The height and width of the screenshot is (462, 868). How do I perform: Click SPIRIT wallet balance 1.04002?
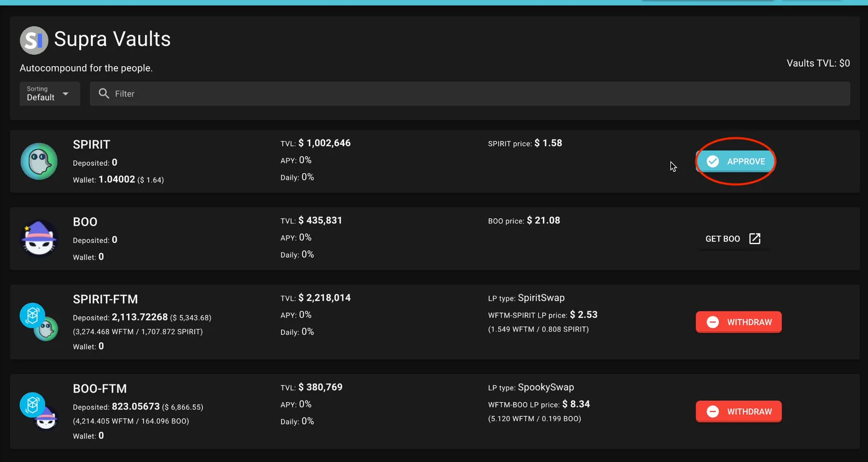pyautogui.click(x=117, y=179)
